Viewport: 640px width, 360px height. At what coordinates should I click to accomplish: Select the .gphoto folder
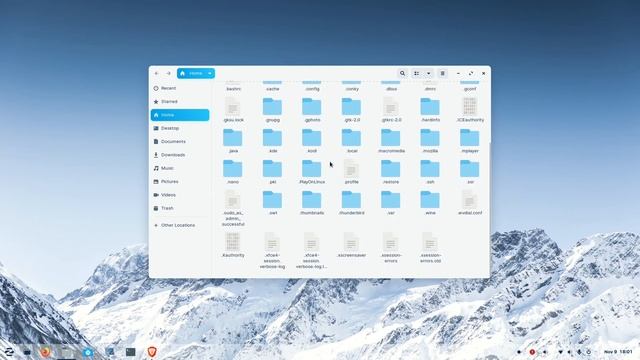coord(311,107)
